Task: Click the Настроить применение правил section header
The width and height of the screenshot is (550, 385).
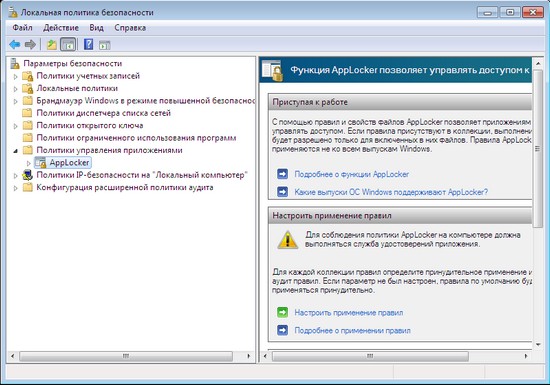Action: (x=400, y=216)
